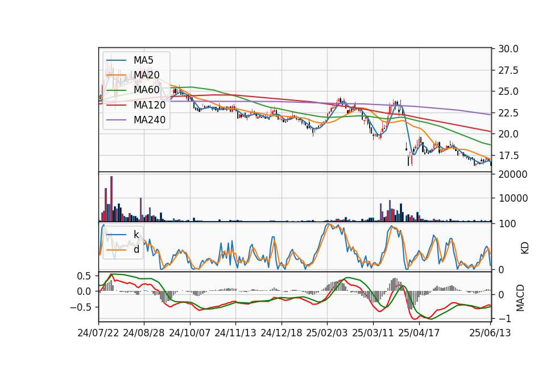The height and width of the screenshot is (392, 546).
Task: Click the 25/02/03 date tick label
Action: 327,333
